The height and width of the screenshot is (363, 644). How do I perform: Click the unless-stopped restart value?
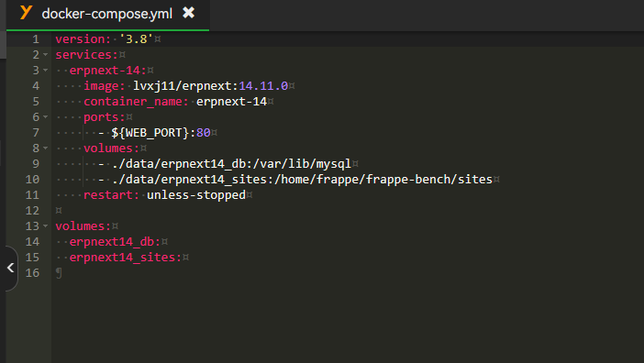pyautogui.click(x=196, y=195)
